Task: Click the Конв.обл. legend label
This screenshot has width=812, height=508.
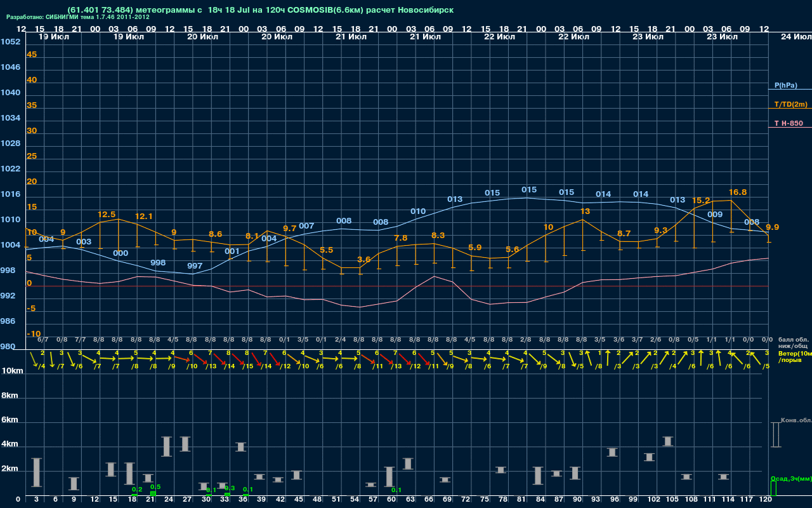Action: point(796,420)
